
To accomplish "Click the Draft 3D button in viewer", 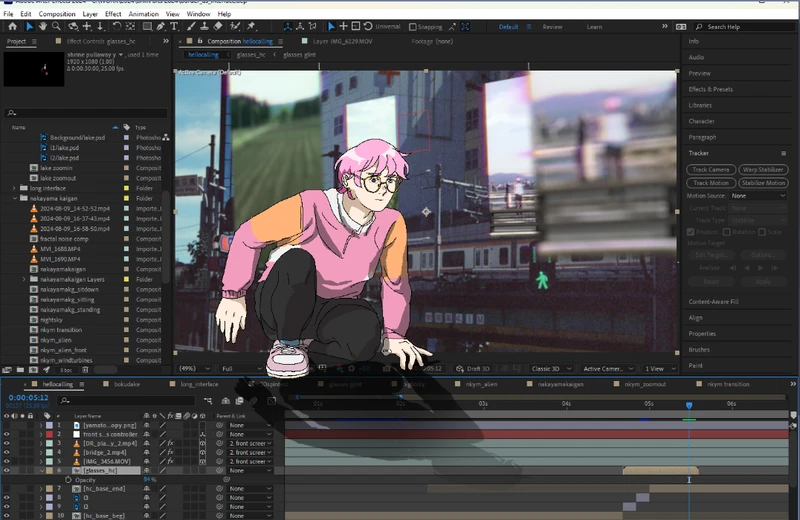I will pyautogui.click(x=473, y=368).
